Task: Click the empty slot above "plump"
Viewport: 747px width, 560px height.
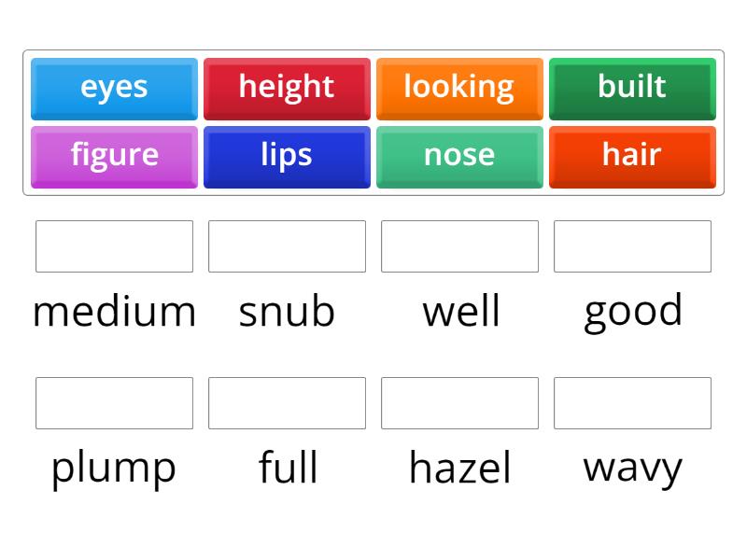Action: (114, 403)
